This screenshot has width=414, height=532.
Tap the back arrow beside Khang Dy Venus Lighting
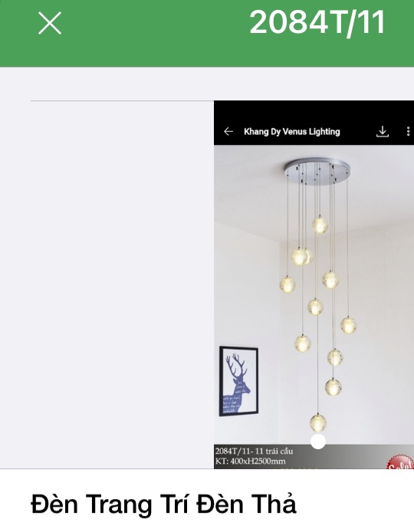click(228, 131)
